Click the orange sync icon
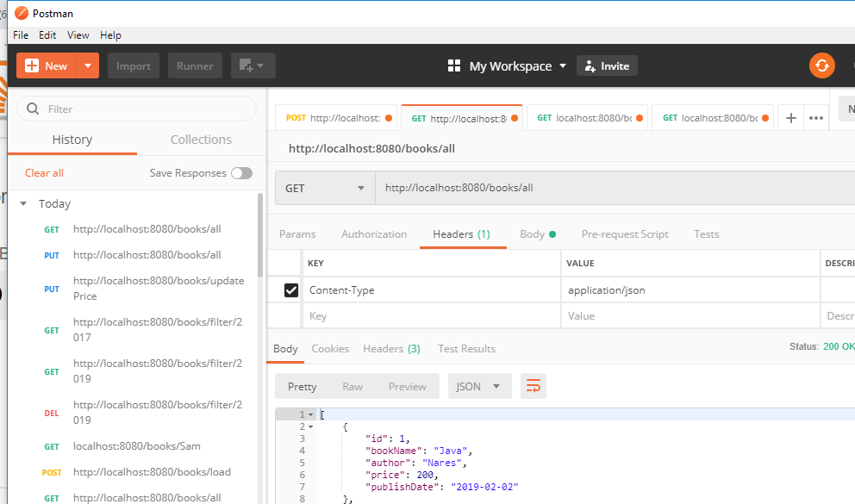 (821, 66)
